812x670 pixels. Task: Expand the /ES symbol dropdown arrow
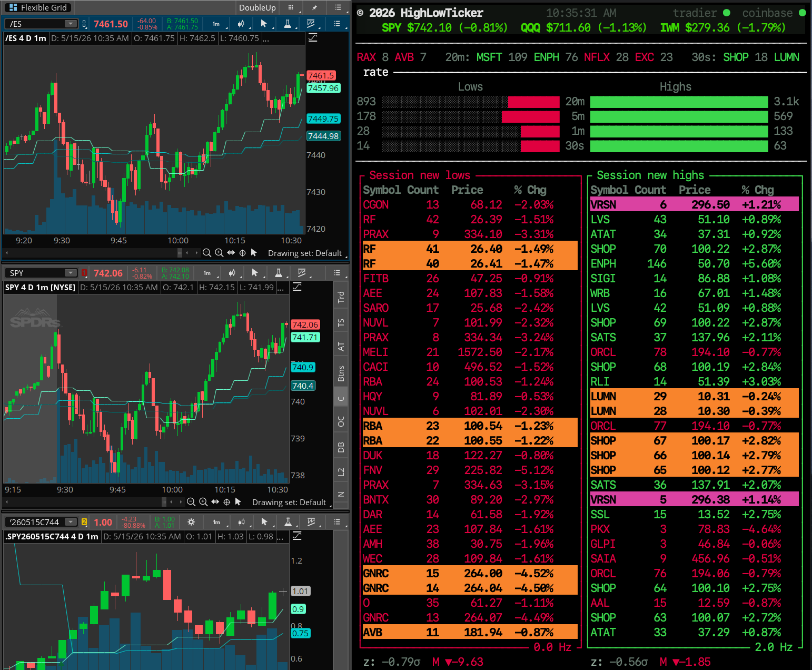tap(71, 24)
